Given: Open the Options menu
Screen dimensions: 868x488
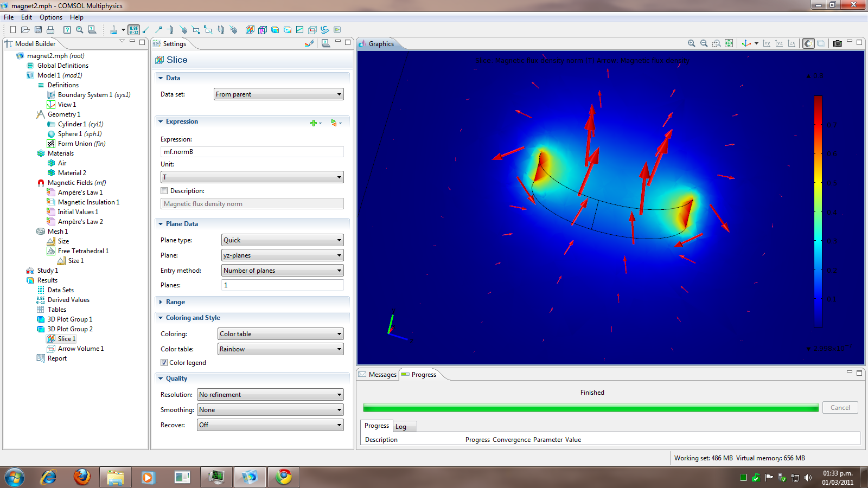Looking at the screenshot, I should coord(50,17).
